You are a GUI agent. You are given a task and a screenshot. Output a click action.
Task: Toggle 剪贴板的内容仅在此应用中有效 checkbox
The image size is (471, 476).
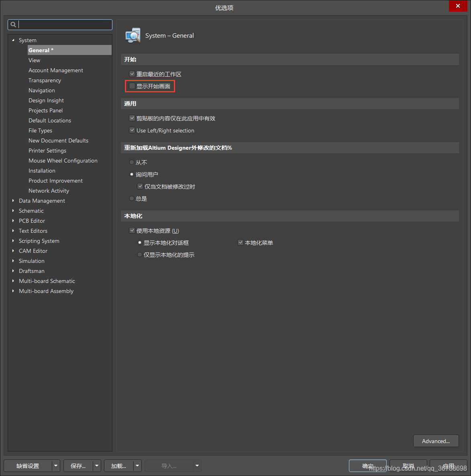pos(132,118)
